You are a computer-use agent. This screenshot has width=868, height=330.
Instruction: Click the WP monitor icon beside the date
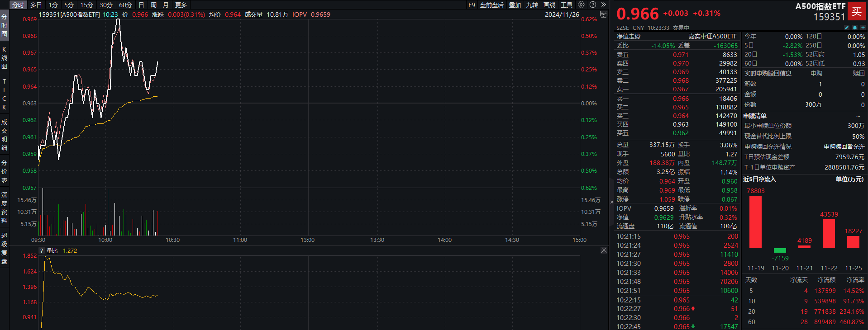coord(603,14)
